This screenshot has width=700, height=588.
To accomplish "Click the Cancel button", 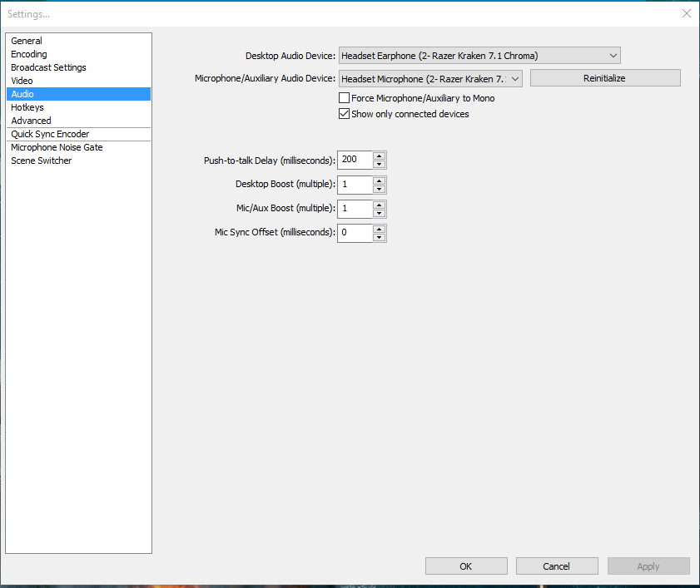I will click(557, 566).
